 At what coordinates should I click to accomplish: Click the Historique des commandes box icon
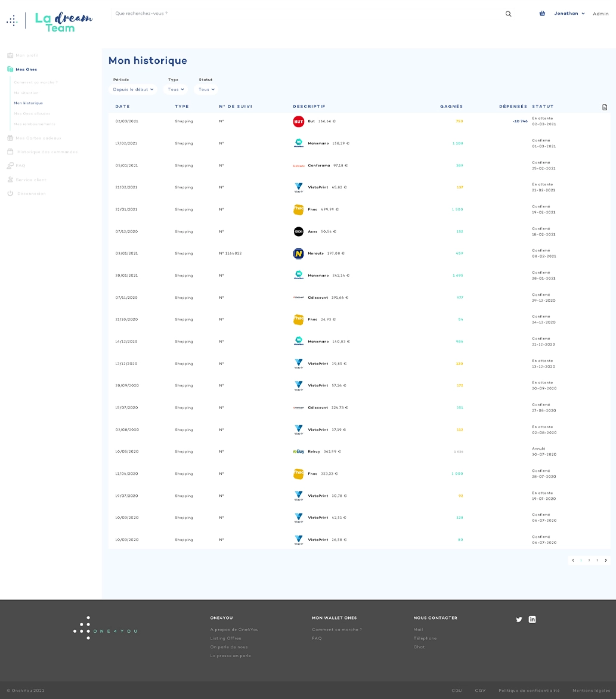(10, 151)
